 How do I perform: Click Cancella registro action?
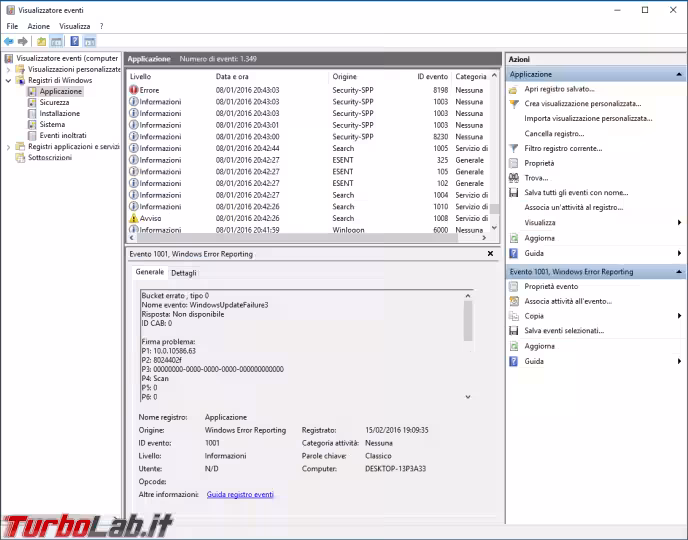pos(554,134)
